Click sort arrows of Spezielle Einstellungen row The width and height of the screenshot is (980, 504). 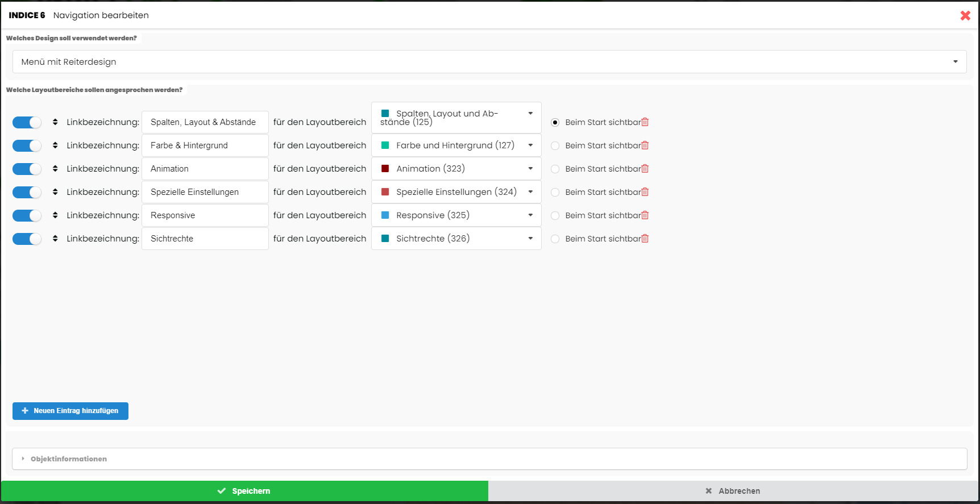[x=55, y=192]
